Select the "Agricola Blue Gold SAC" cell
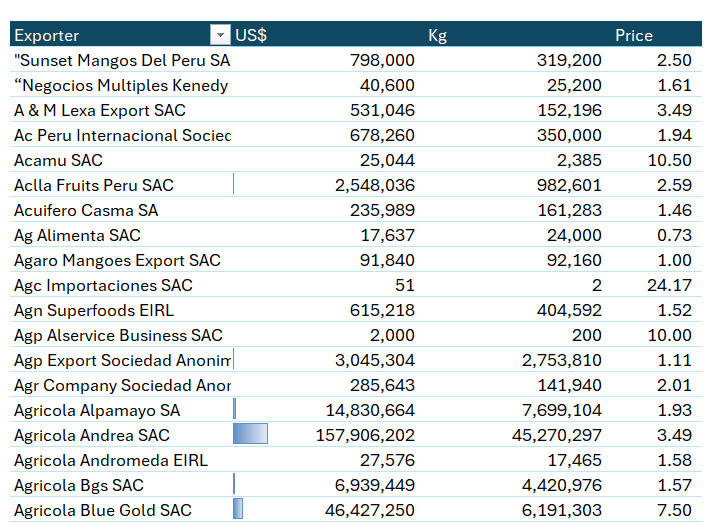706x523 pixels. (121, 510)
